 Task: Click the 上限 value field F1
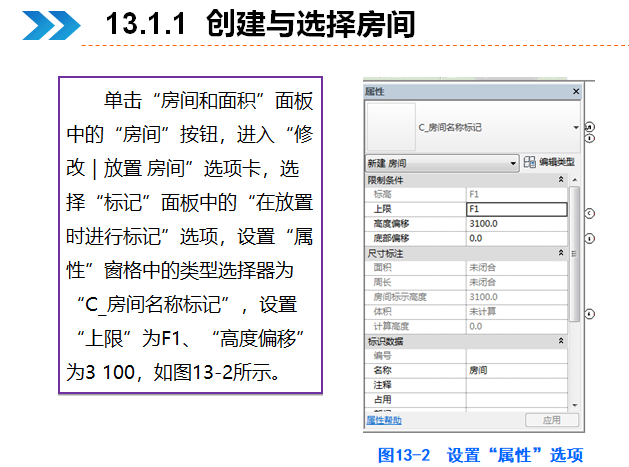point(517,209)
